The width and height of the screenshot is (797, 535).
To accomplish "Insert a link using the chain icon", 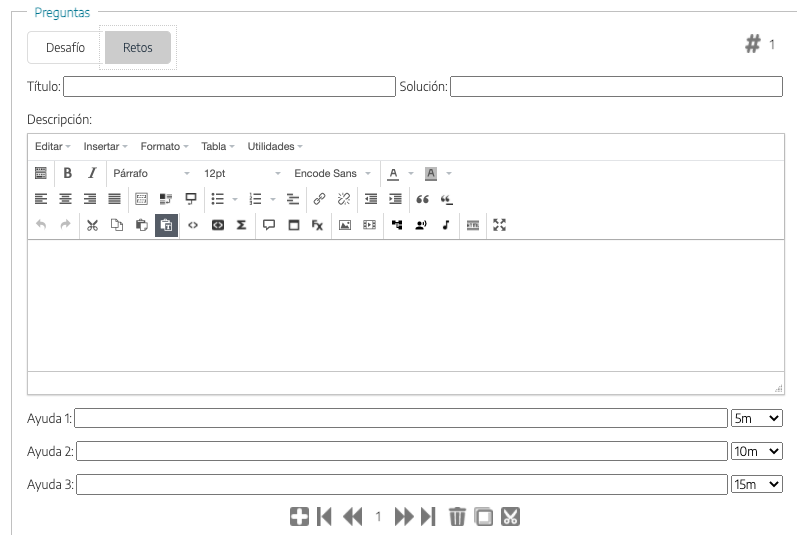I will [x=319, y=199].
